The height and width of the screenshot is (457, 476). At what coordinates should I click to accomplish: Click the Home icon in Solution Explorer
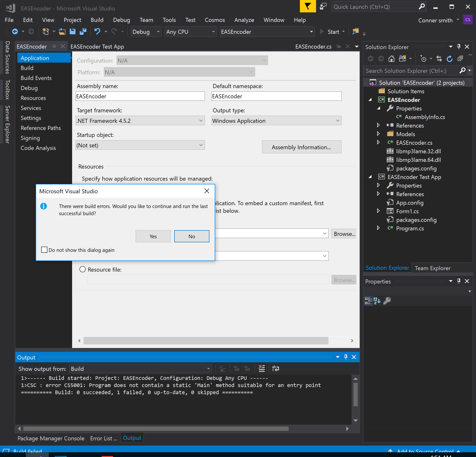(x=391, y=59)
